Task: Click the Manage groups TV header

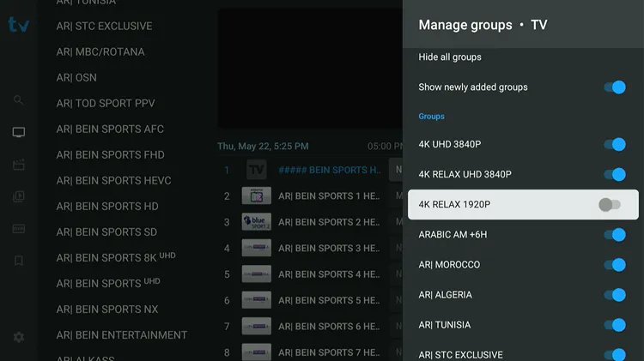Action: 483,25
